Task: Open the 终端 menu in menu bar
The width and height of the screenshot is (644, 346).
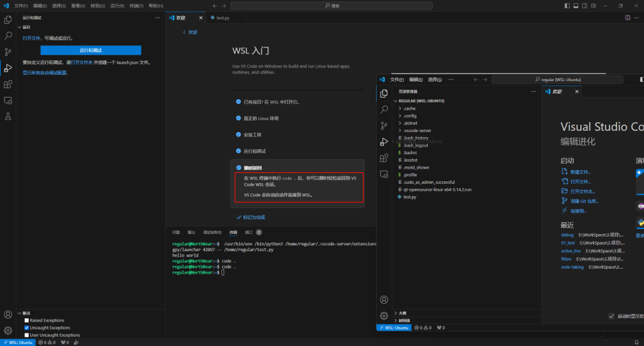Action: click(136, 6)
